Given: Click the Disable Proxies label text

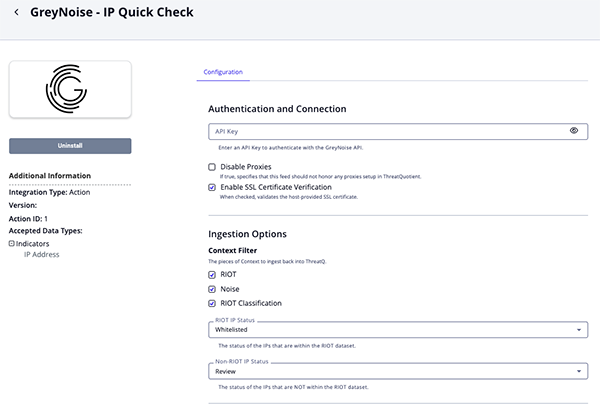Looking at the screenshot, I should [246, 167].
